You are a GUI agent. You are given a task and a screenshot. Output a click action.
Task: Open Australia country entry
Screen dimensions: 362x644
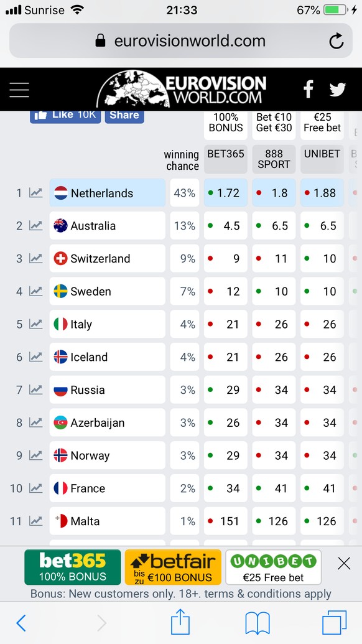point(108,225)
